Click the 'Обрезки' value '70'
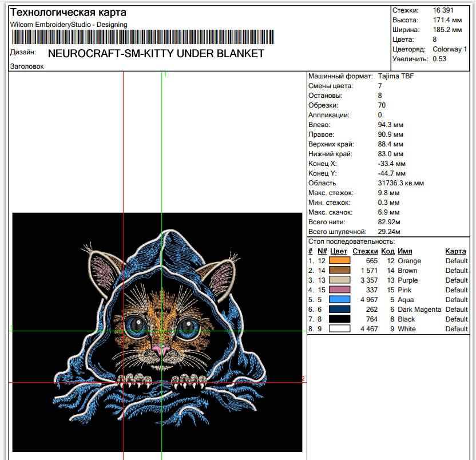This screenshot has height=460, width=476. click(382, 105)
